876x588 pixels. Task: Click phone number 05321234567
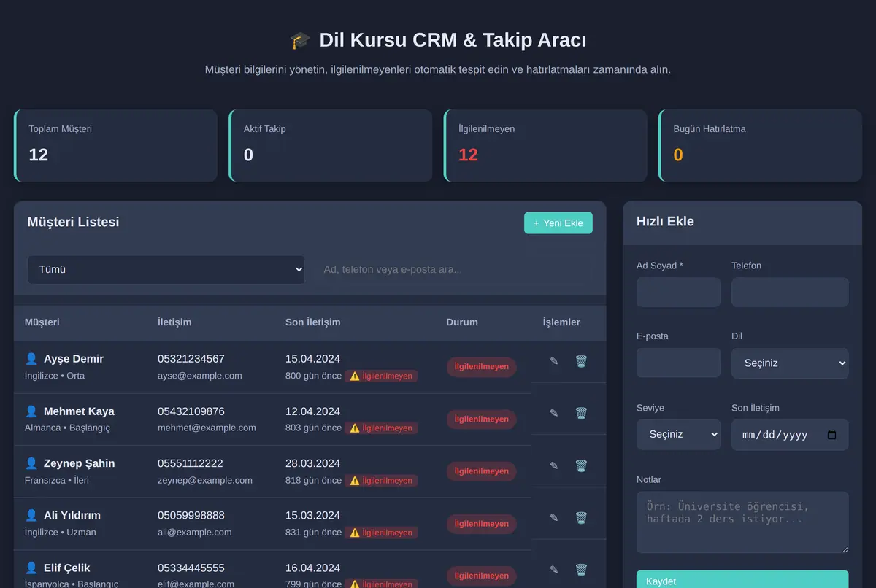click(191, 359)
